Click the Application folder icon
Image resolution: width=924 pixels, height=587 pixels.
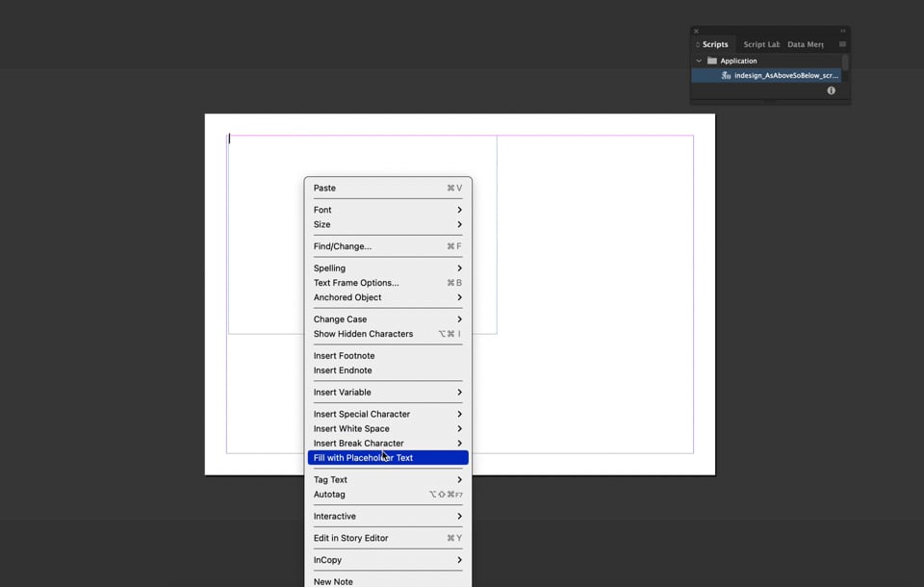[x=712, y=61]
